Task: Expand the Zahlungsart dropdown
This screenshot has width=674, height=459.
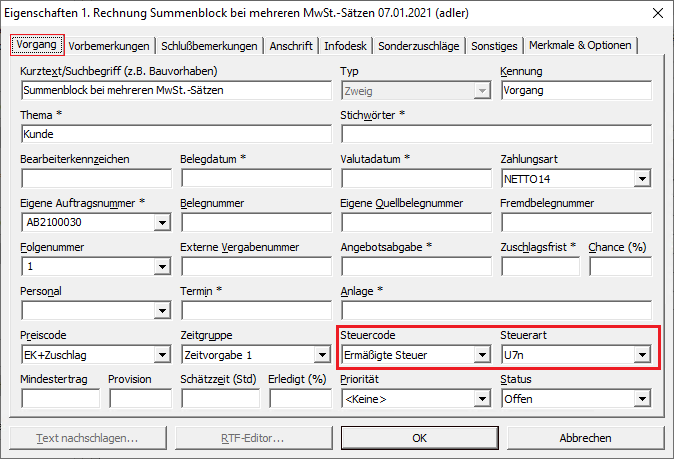Action: [641, 180]
